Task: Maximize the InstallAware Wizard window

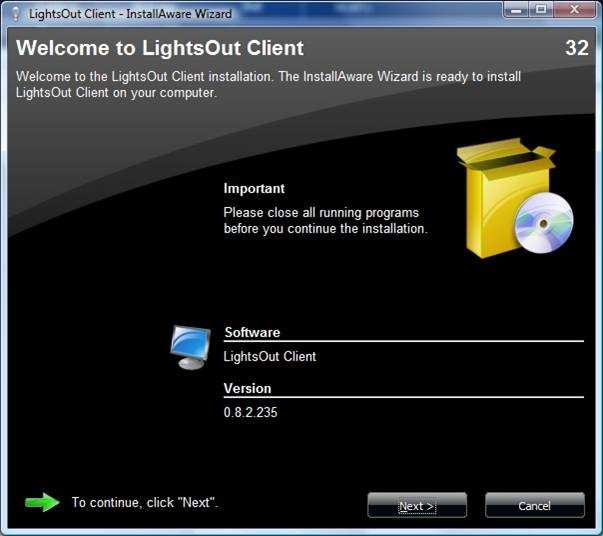Action: [541, 10]
